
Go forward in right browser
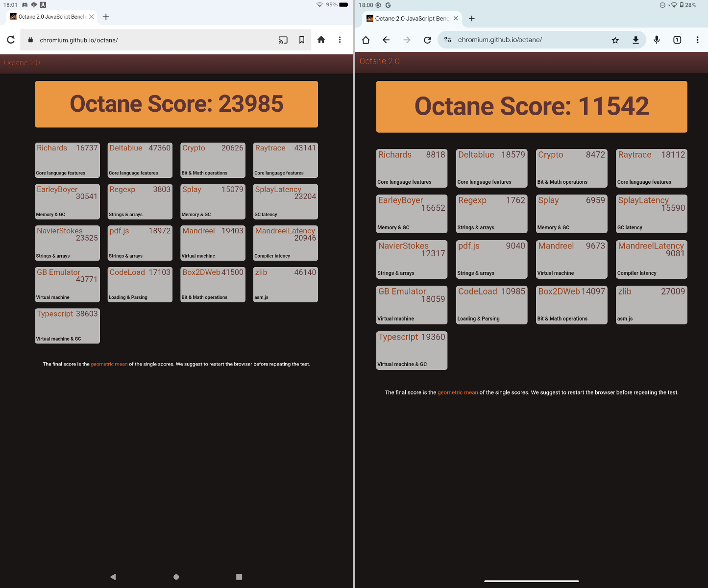point(407,40)
